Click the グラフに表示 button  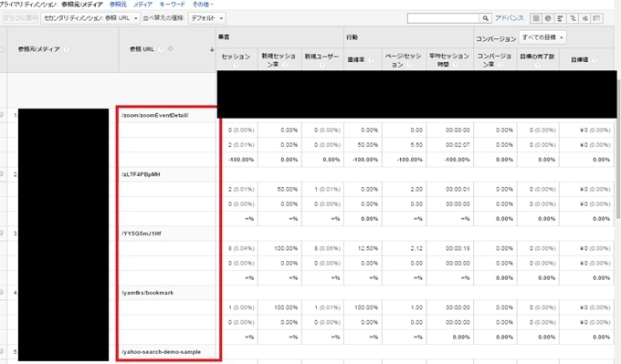(x=20, y=18)
